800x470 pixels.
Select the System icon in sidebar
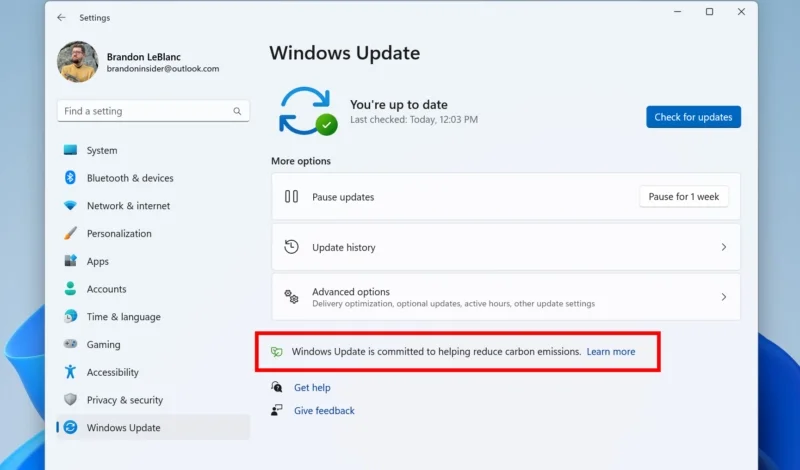pos(70,150)
